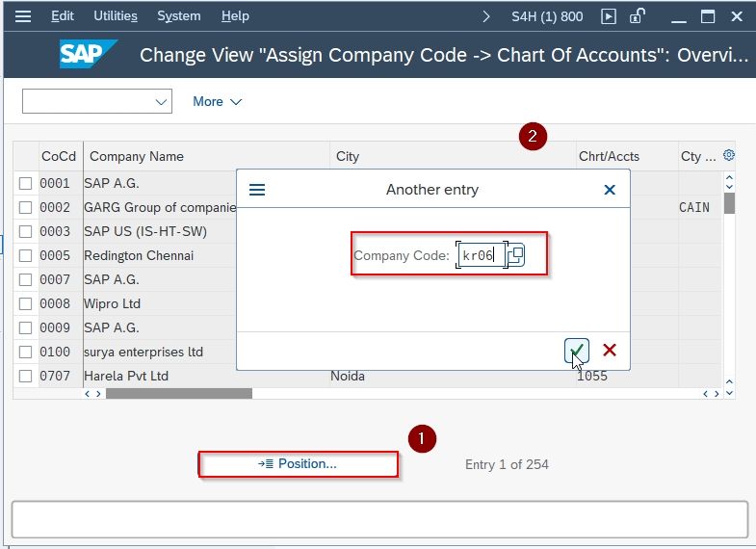Open the Utilities menu
Image resolution: width=756 pixels, height=549 pixels.
click(x=116, y=16)
